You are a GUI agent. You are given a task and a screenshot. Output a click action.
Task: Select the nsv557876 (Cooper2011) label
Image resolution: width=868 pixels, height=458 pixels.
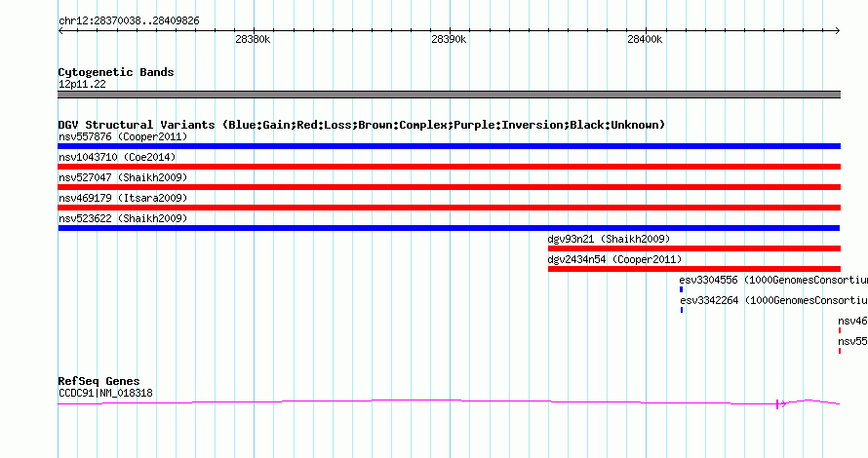pos(123,136)
